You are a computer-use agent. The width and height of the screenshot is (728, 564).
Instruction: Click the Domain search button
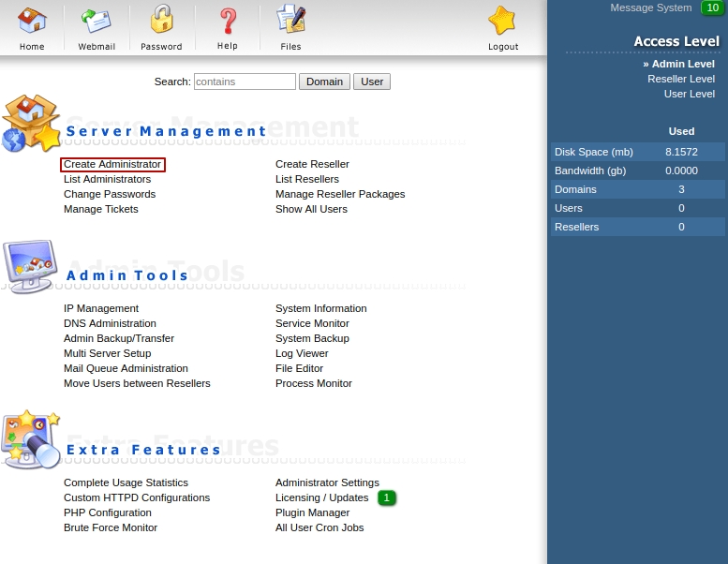[x=324, y=82]
